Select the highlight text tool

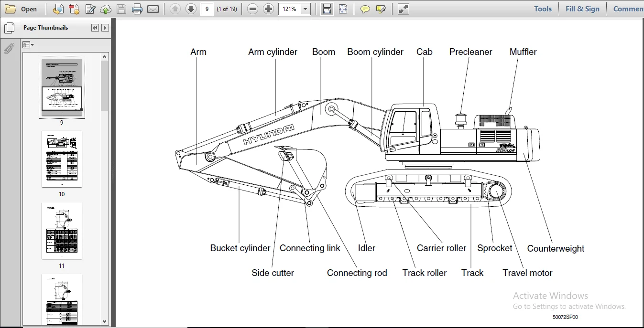[x=381, y=9]
